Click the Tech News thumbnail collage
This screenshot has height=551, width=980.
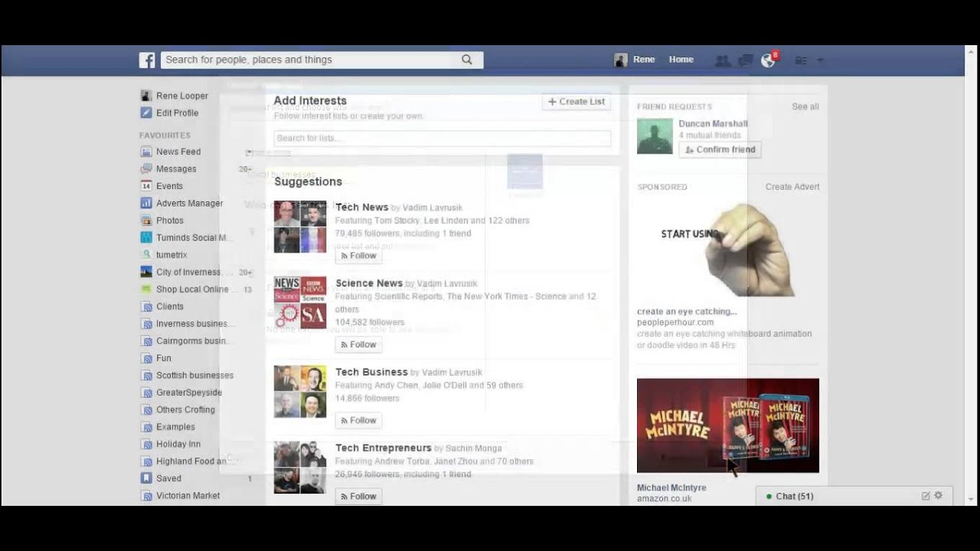click(300, 227)
